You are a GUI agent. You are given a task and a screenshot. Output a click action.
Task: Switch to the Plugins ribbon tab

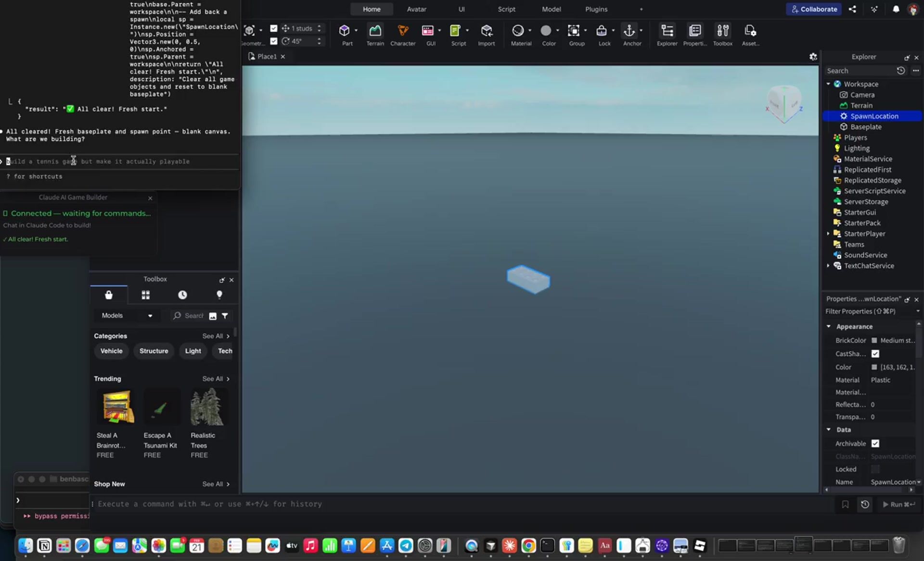click(x=596, y=9)
